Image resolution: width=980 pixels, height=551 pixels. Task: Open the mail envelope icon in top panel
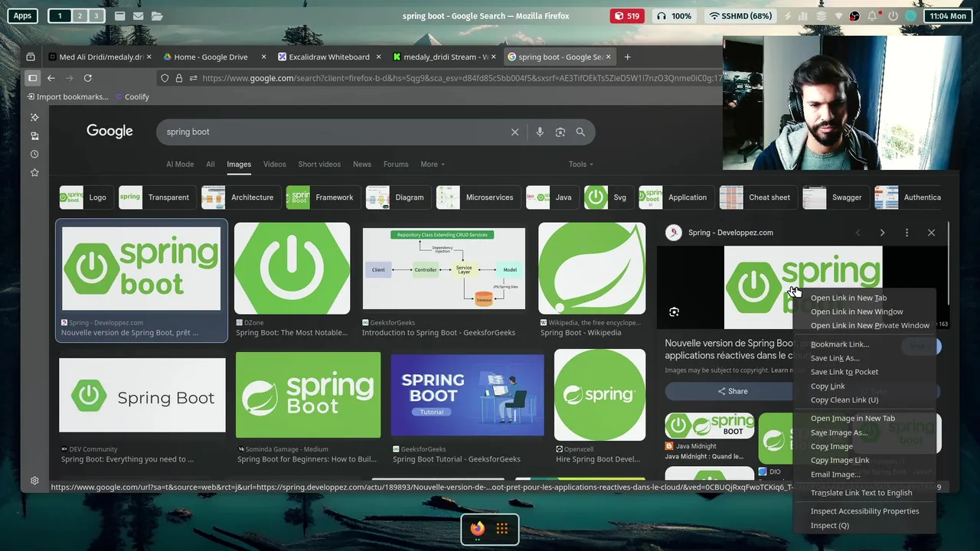(x=138, y=16)
